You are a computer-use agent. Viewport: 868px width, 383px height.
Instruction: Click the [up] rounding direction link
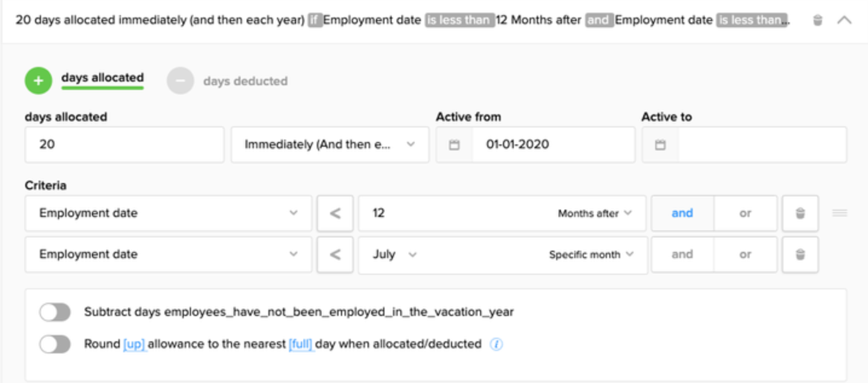135,344
